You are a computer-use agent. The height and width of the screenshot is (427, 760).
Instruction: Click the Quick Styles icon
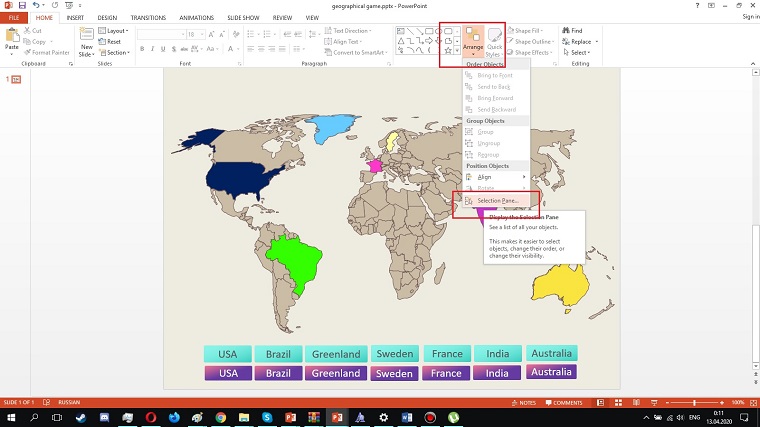click(494, 45)
